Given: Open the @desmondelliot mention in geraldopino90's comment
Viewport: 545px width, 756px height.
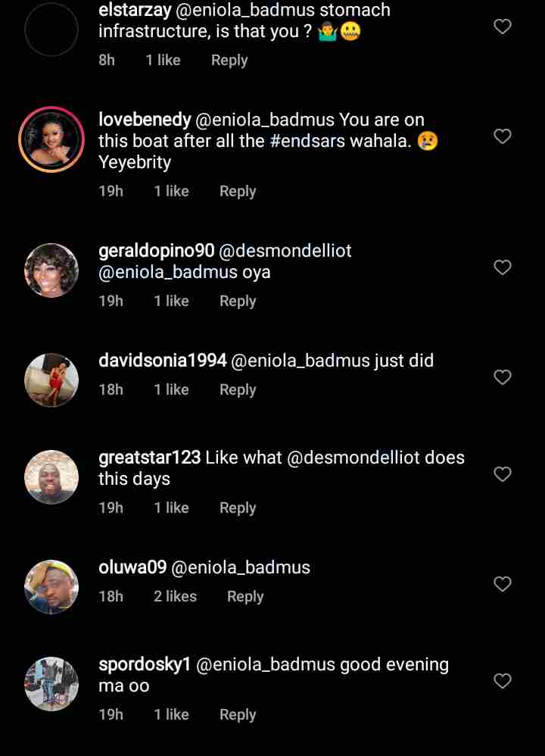Looking at the screenshot, I should [x=285, y=251].
